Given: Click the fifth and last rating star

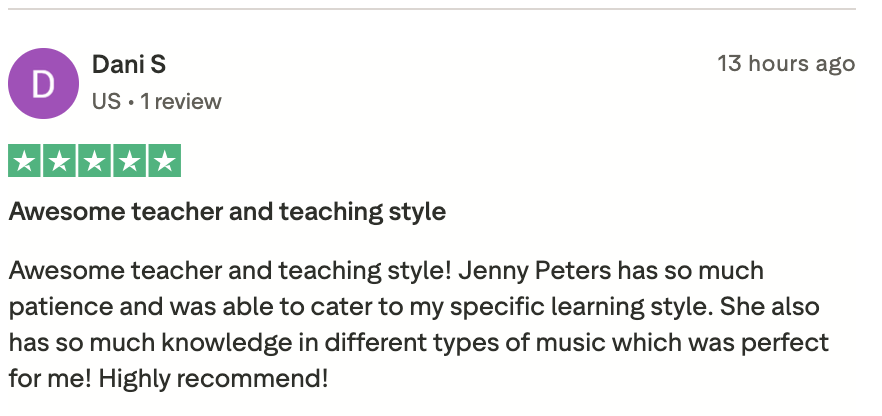Looking at the screenshot, I should pos(164,161).
